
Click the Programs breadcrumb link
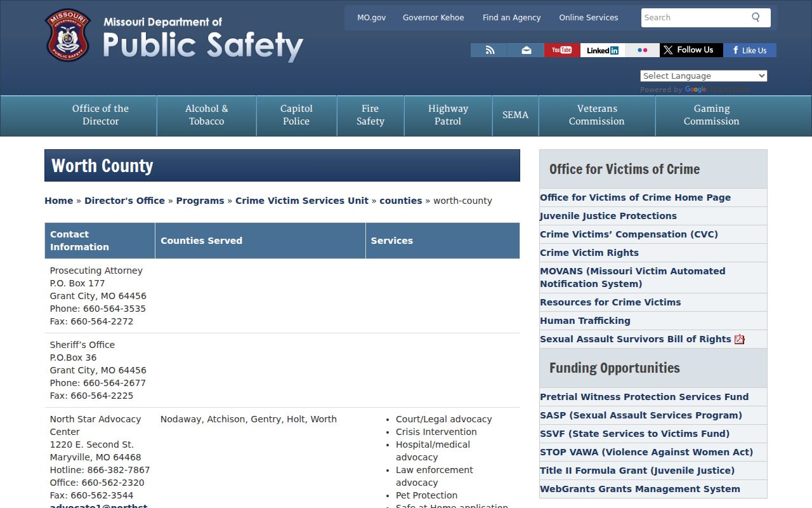[200, 201]
